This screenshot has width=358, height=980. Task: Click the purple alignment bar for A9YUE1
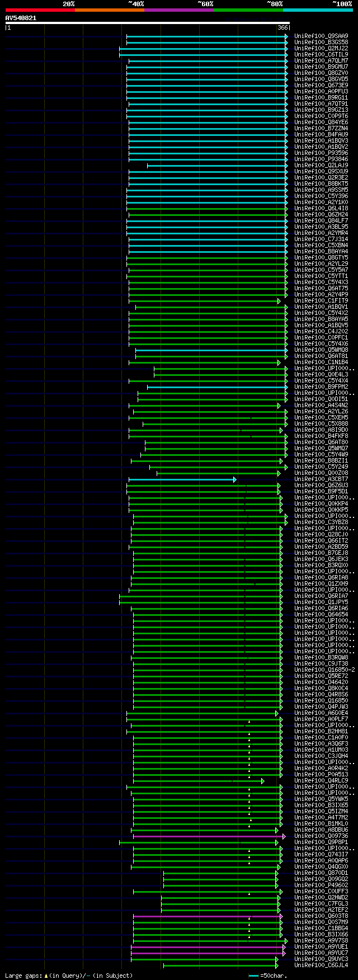[208, 947]
